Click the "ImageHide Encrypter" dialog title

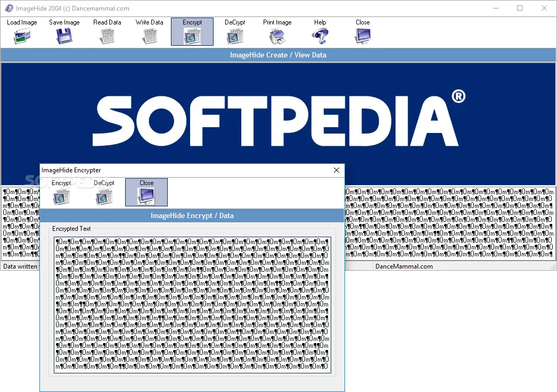coord(71,170)
